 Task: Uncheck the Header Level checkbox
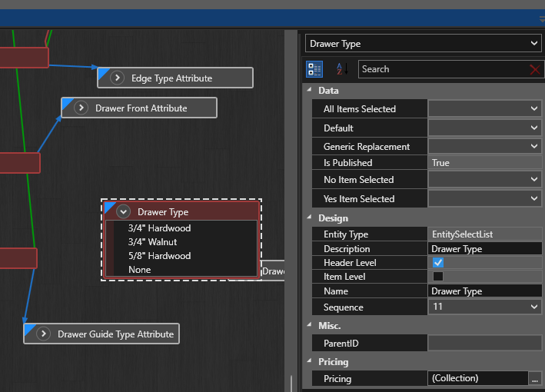tap(438, 263)
